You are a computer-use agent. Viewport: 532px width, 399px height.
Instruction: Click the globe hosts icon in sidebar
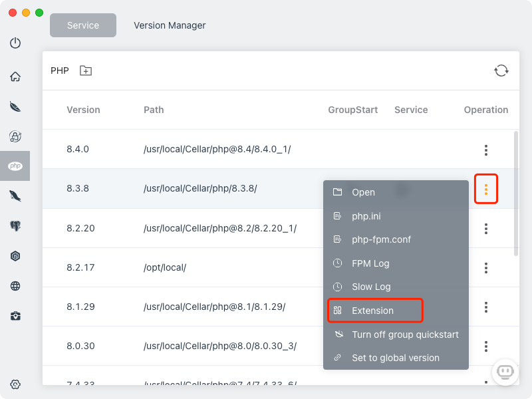(15, 286)
